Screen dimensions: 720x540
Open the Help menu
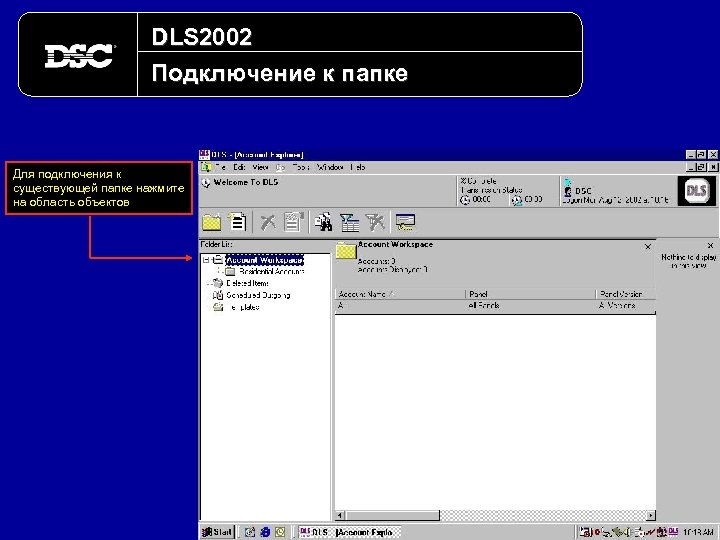358,167
